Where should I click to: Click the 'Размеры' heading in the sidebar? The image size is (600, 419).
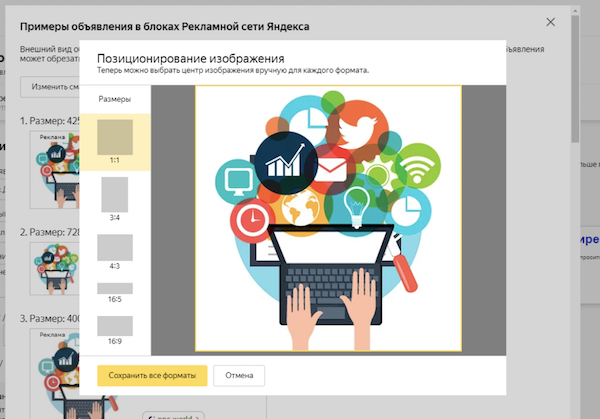click(115, 99)
